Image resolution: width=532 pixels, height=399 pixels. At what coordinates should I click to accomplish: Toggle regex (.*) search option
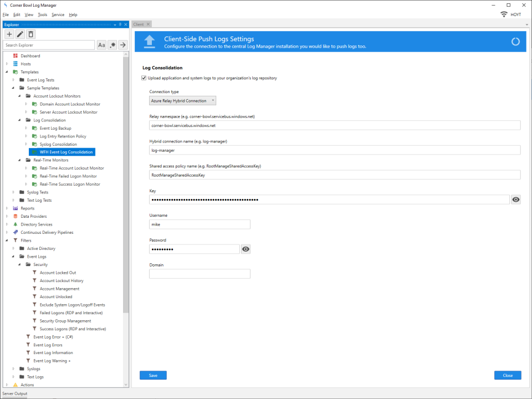click(112, 45)
